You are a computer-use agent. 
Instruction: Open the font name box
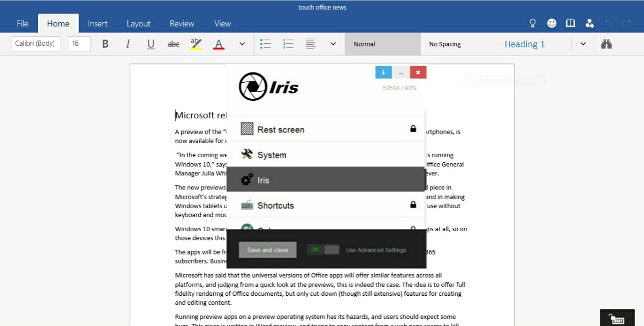pos(36,43)
